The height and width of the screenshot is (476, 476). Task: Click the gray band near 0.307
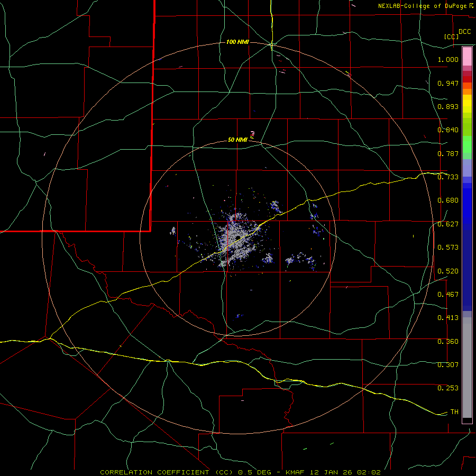pos(467,368)
